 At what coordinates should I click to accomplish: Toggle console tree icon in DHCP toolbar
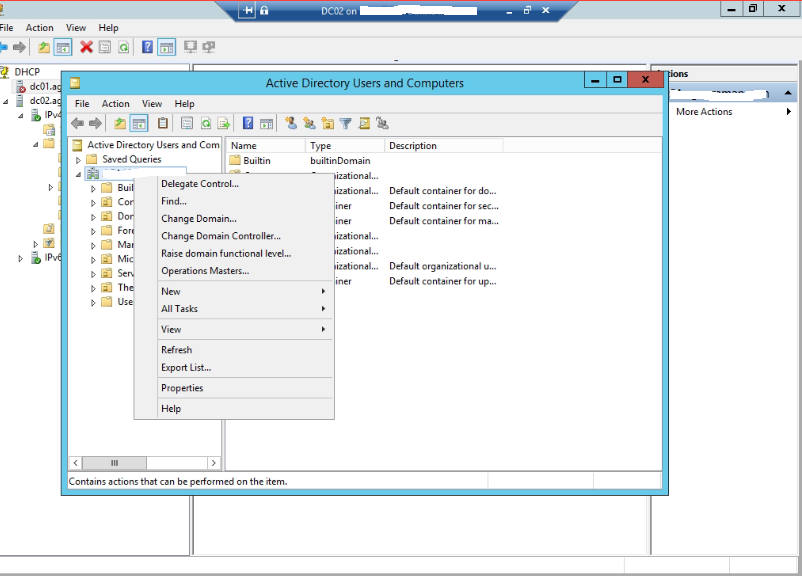point(63,48)
